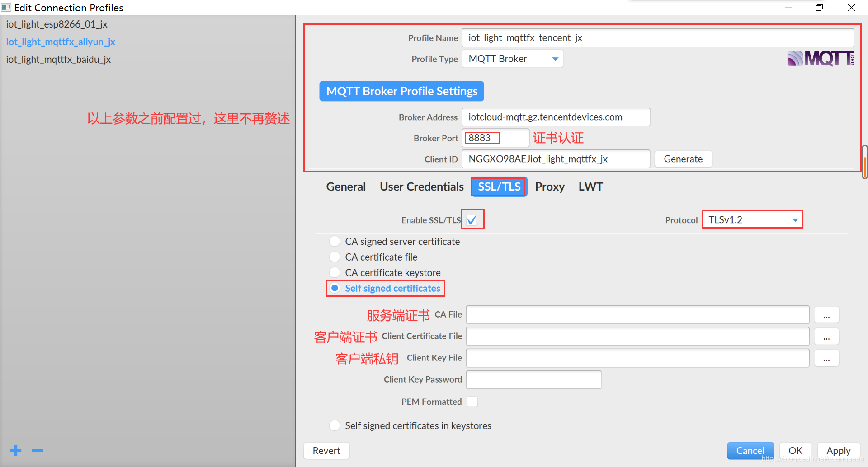Click the Client Key Password field
Image resolution: width=868 pixels, height=467 pixels.
click(533, 380)
